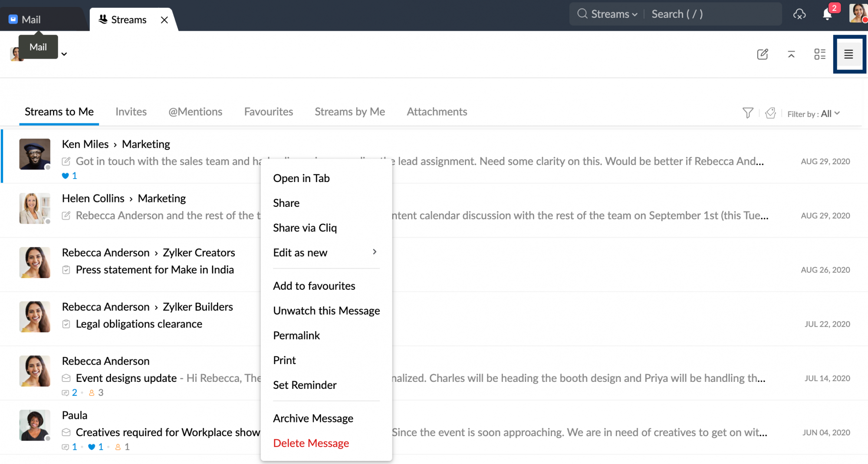Click the funnel filter icon
This screenshot has height=464, width=868.
coord(748,113)
